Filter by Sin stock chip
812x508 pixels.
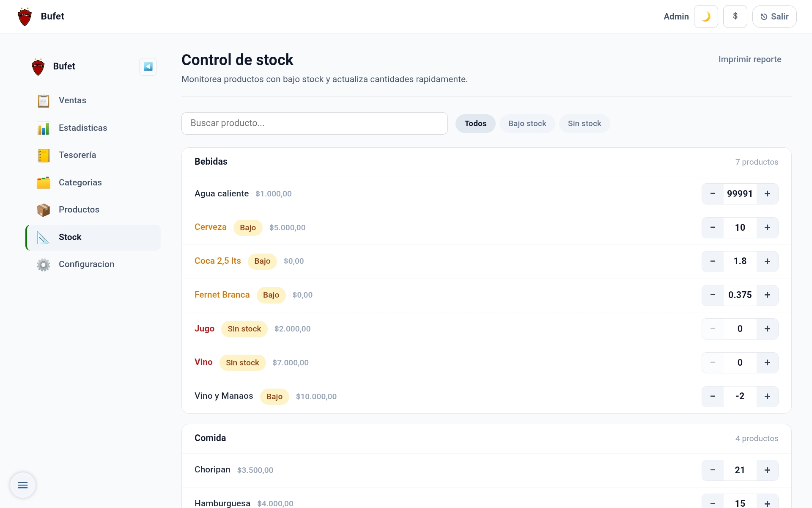coord(584,124)
